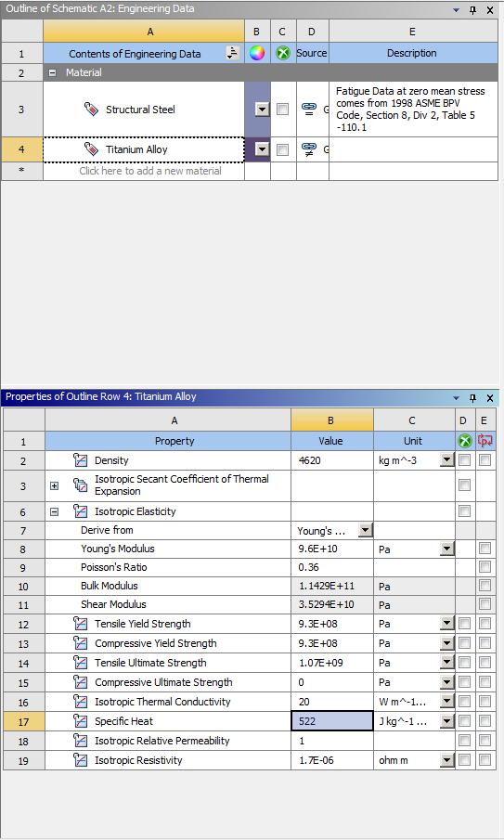The height and width of the screenshot is (840, 504).
Task: Toggle parameterize checkbox for Young's Modulus
Action: point(485,548)
